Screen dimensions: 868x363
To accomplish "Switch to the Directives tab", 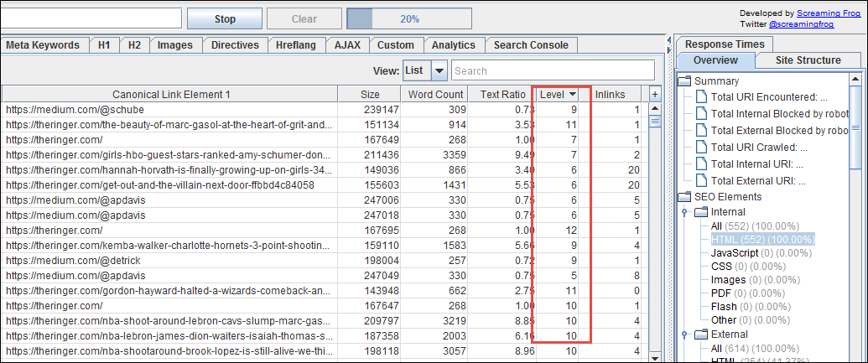I will (235, 45).
